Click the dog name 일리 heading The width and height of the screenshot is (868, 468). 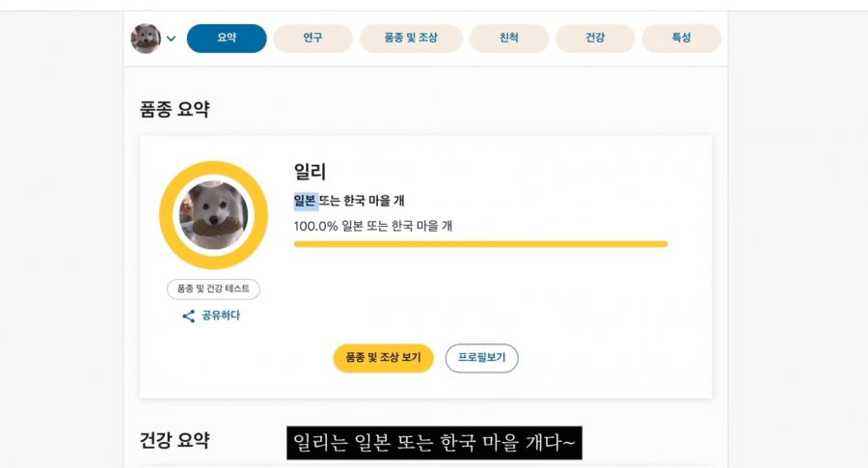[x=311, y=172]
